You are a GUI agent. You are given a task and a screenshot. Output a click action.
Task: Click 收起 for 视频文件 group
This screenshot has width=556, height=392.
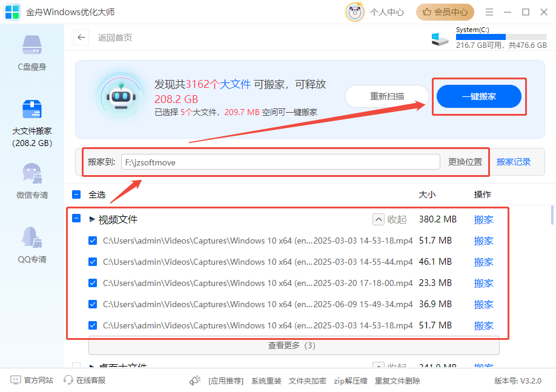coord(389,219)
